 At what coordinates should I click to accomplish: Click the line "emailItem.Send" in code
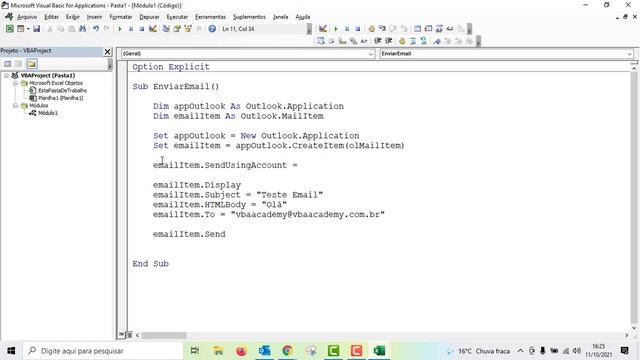pyautogui.click(x=189, y=234)
